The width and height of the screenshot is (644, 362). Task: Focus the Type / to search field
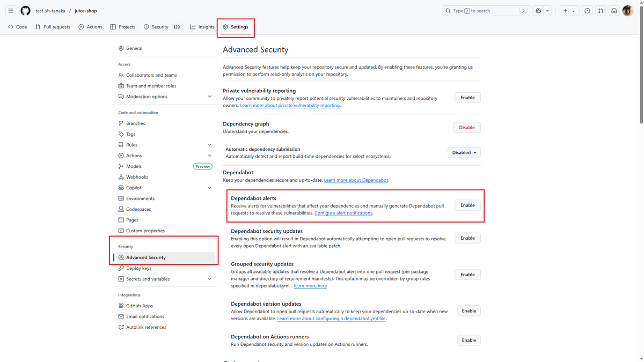pos(481,11)
